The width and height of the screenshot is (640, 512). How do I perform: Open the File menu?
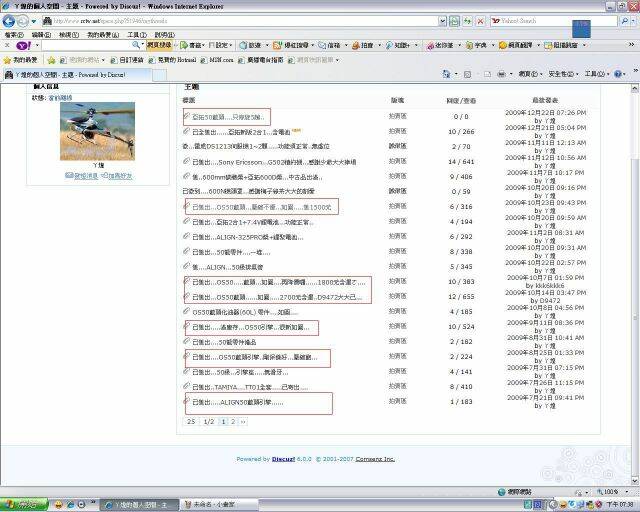pos(14,35)
